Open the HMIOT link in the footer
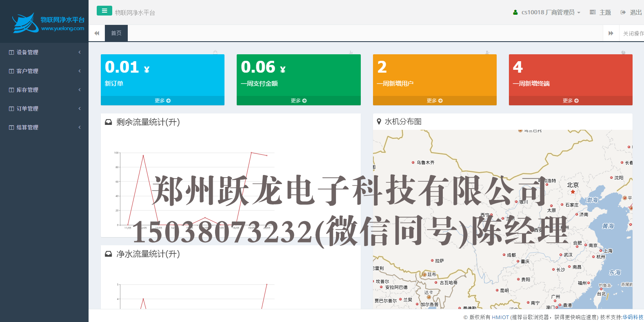 (x=500, y=317)
